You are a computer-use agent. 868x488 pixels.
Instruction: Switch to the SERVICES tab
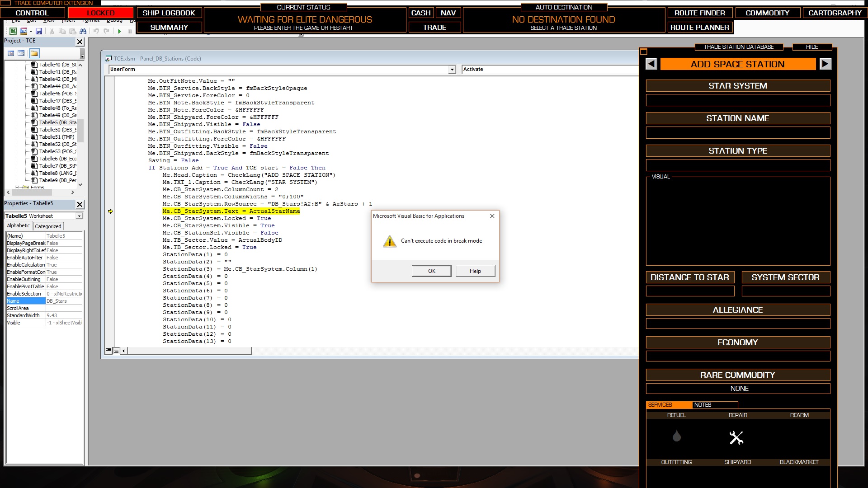pos(669,405)
